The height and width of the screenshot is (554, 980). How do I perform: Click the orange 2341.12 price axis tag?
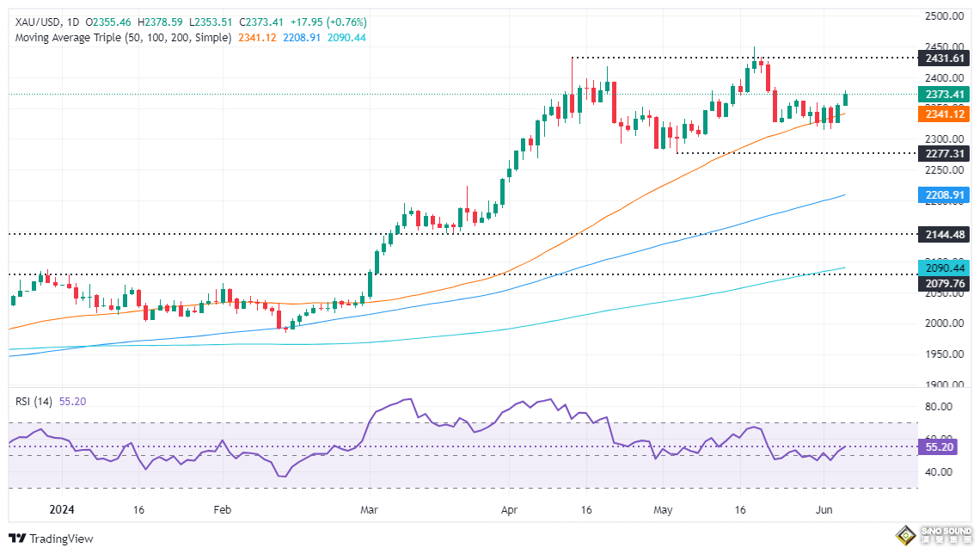(946, 114)
